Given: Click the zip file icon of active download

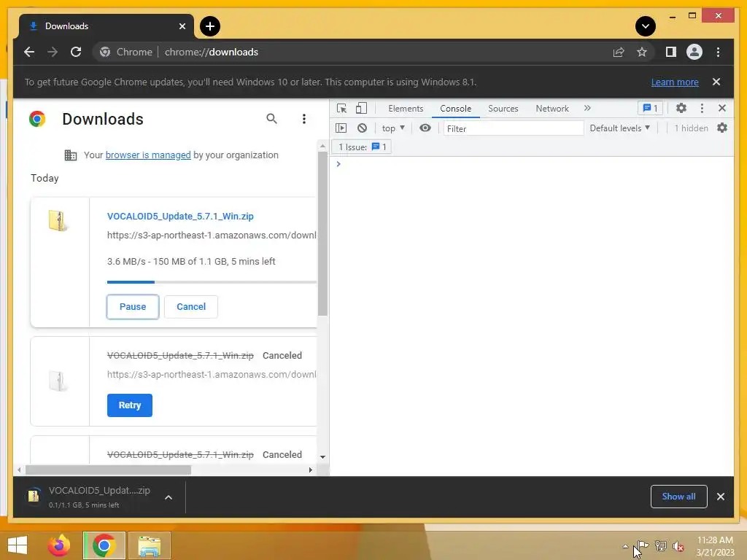Looking at the screenshot, I should (x=58, y=221).
